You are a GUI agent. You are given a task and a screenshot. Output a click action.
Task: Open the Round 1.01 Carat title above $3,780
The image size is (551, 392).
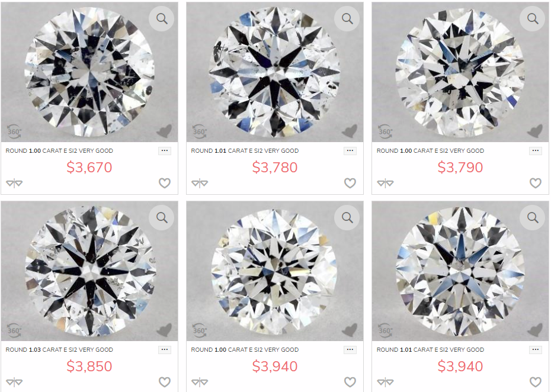pyautogui.click(x=245, y=151)
